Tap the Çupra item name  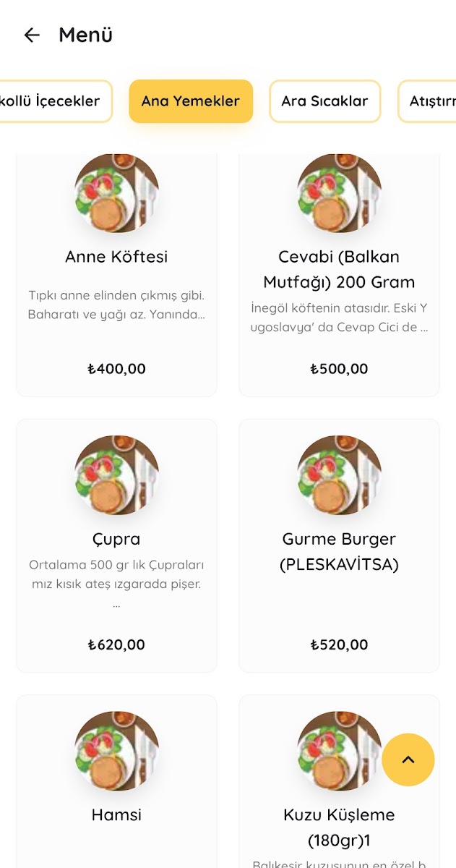click(x=116, y=539)
